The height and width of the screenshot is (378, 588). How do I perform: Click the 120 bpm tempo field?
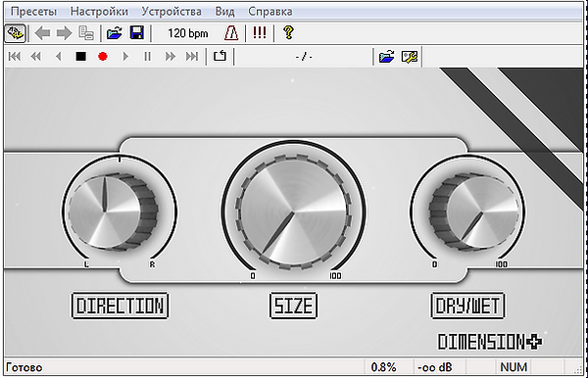[187, 33]
